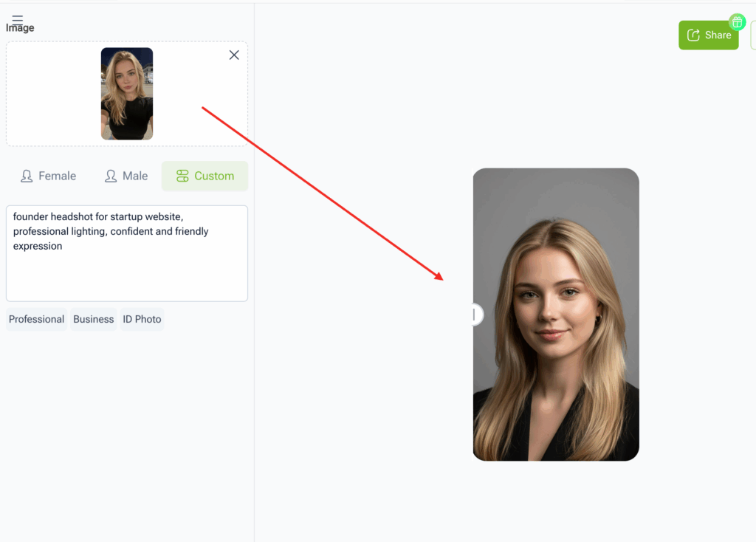Screen dimensions: 756x542
Task: Choose the ID Photo preset tag
Action: click(x=142, y=320)
